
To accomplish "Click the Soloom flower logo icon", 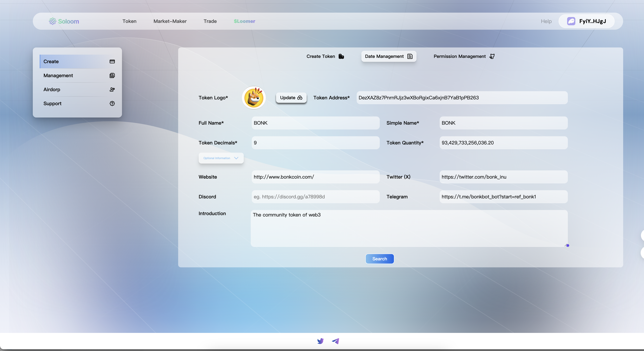I will click(x=52, y=21).
